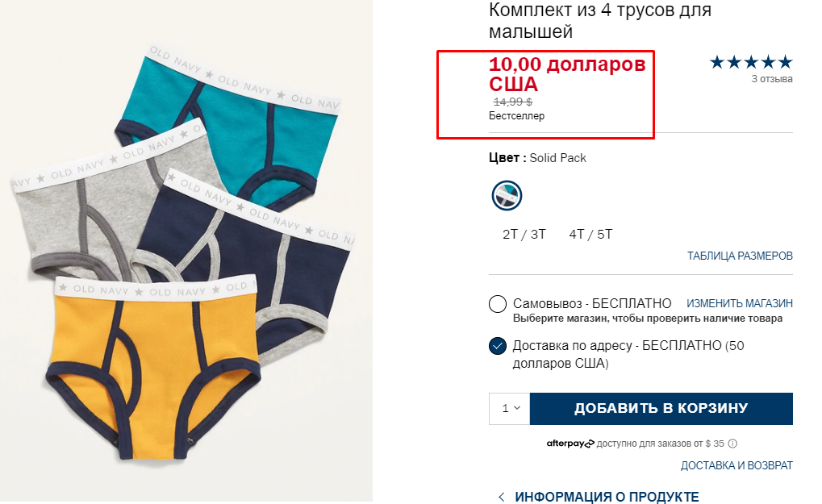Choose size 4T / 5T
The width and height of the screenshot is (822, 504).
(x=590, y=234)
